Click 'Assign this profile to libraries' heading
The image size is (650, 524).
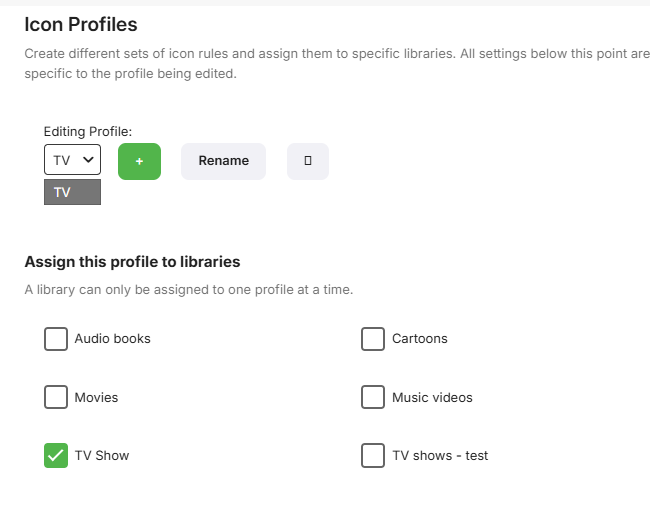(132, 262)
